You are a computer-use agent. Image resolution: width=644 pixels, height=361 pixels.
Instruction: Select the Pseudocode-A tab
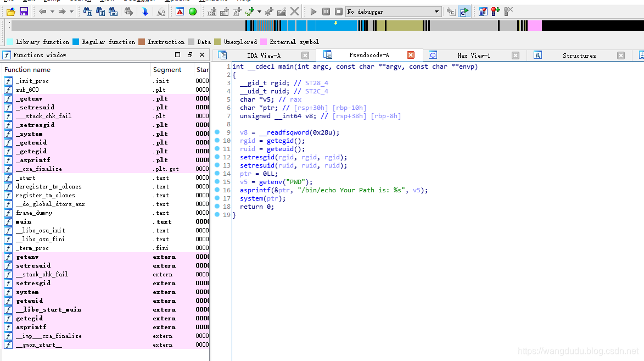pyautogui.click(x=369, y=55)
